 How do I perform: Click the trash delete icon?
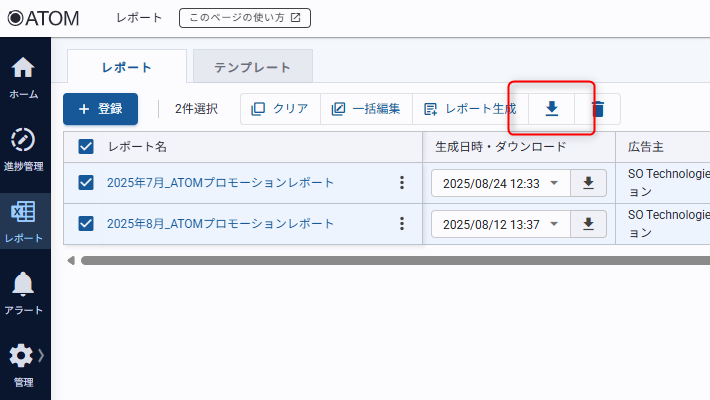point(597,109)
